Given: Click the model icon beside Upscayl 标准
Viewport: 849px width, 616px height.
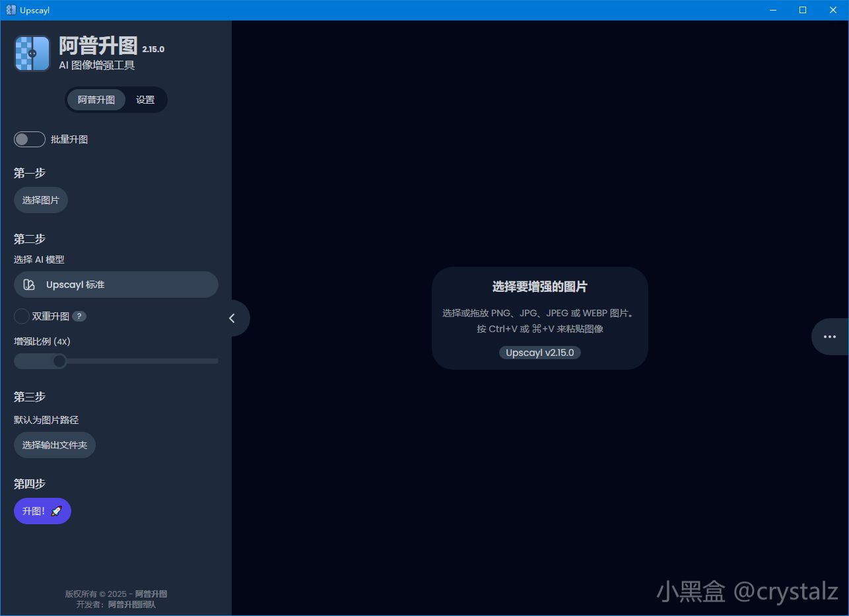Looking at the screenshot, I should click(x=29, y=285).
